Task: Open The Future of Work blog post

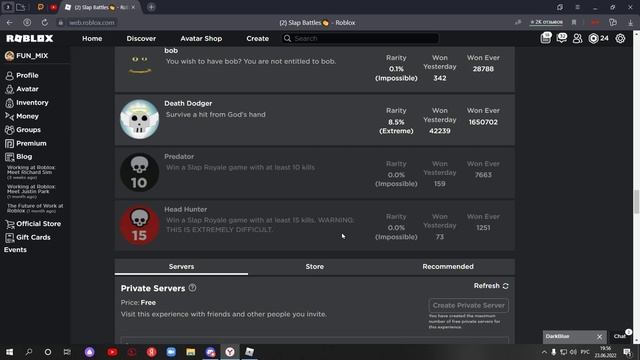Action: click(x=35, y=209)
